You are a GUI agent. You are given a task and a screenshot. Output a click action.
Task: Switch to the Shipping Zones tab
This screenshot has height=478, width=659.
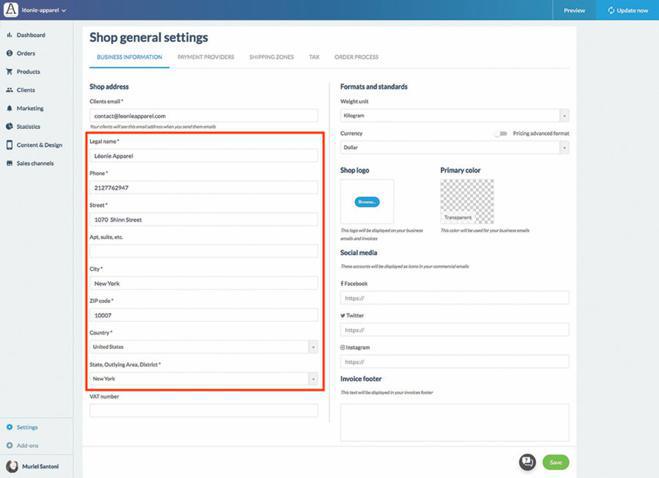coord(271,57)
